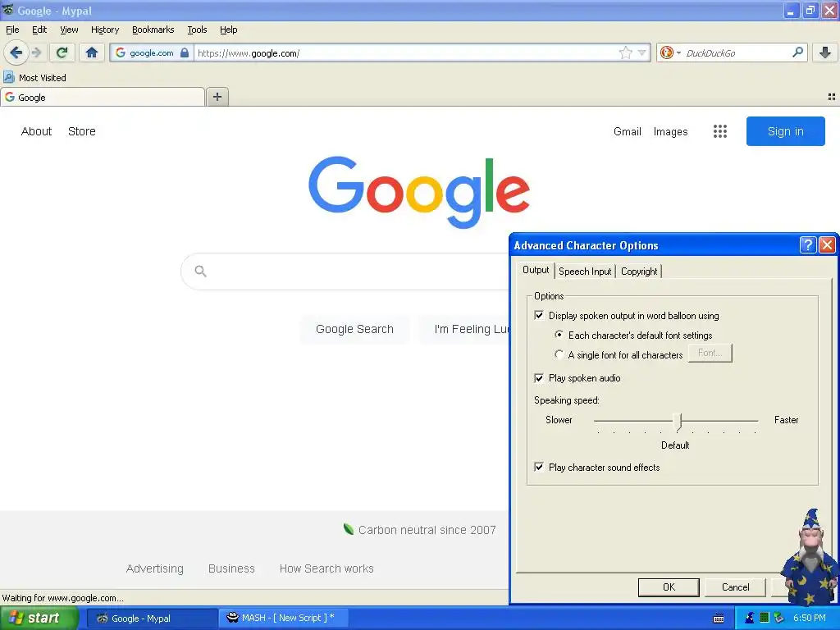Screen dimensions: 840x630
Task: Open the Bookmarks menu
Action: (x=153, y=30)
